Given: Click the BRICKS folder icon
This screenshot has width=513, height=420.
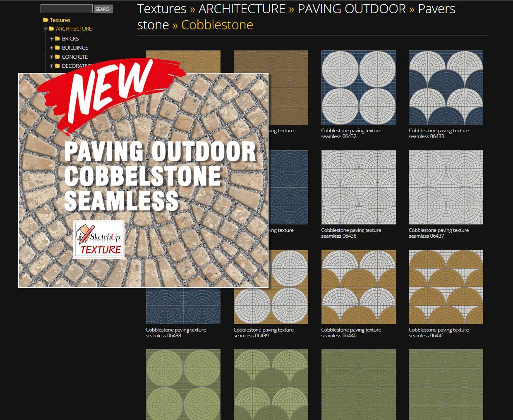Looking at the screenshot, I should tap(57, 38).
